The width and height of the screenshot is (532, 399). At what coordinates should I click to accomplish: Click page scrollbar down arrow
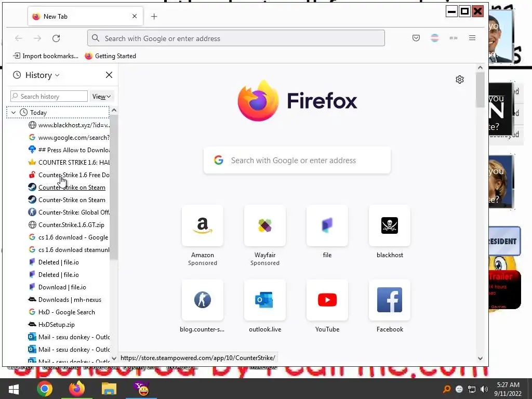480,358
